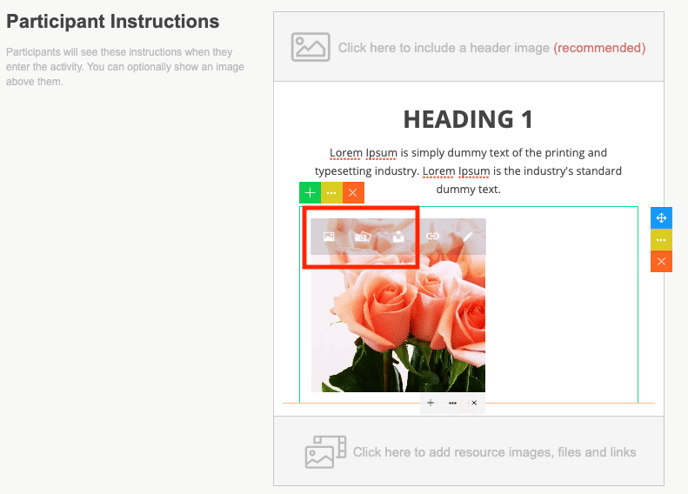
Task: Open the yellow more-options button on right side
Action: point(661,240)
